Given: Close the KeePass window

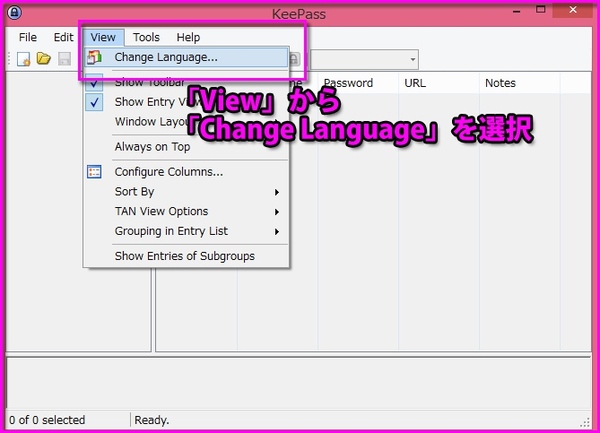Looking at the screenshot, I should pyautogui.click(x=572, y=10).
